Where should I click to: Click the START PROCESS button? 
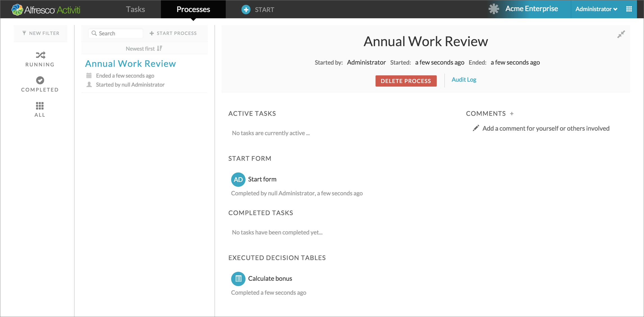click(173, 33)
